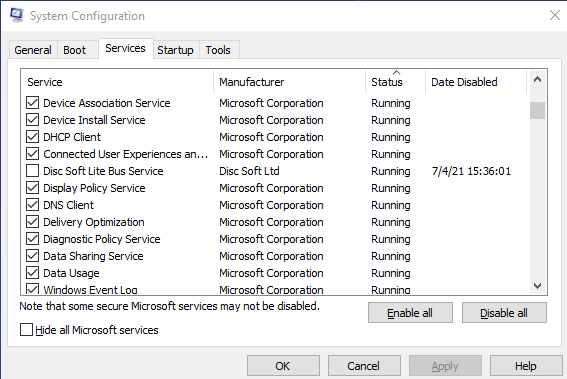Open the Tools tab

coord(218,50)
